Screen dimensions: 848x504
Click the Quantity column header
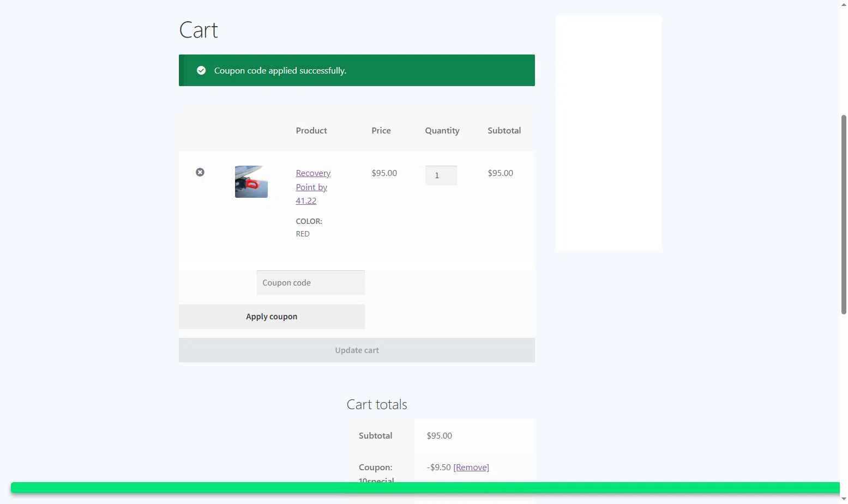(442, 131)
